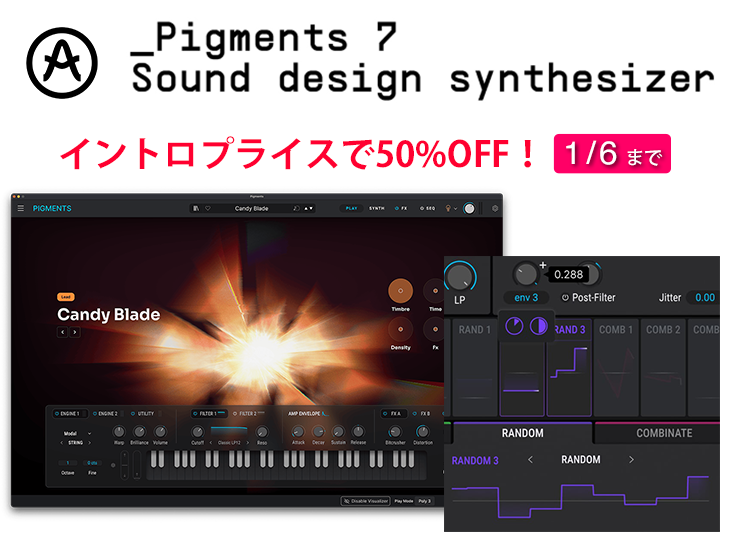This screenshot has height=540, width=732.
Task: Click the Play Mode button
Action: 403,500
